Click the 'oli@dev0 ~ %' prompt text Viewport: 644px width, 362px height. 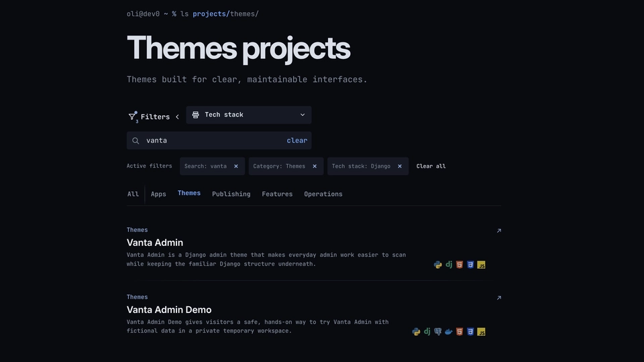click(x=152, y=14)
